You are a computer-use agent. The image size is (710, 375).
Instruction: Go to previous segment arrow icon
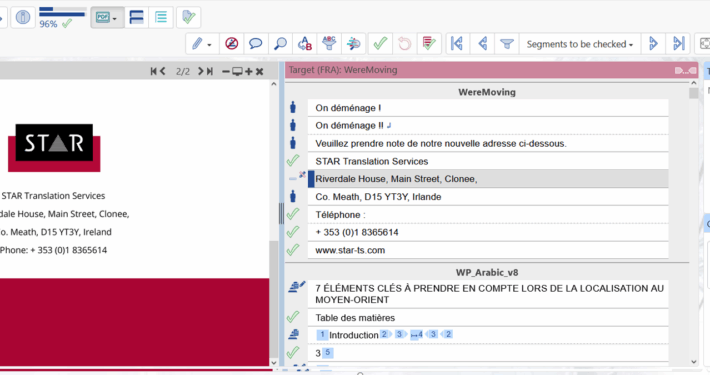point(483,44)
